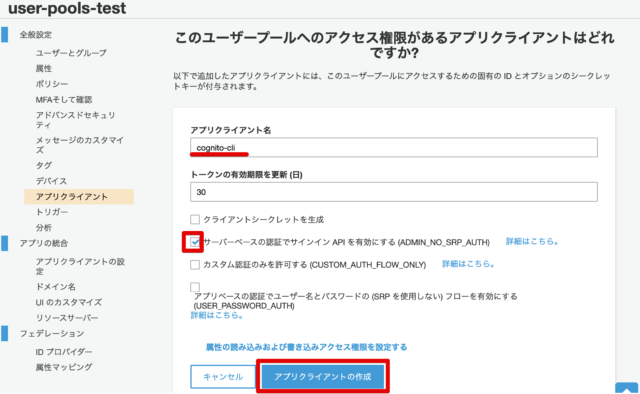Go to ポリシー settings

point(52,84)
